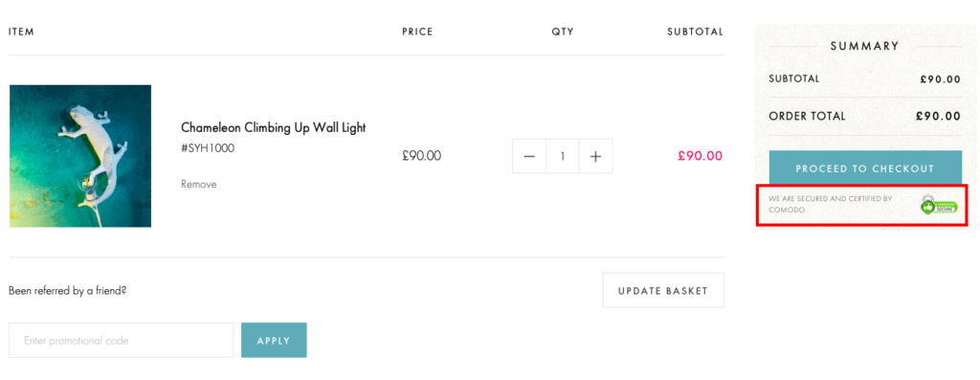980x380 pixels.
Task: Click the Apply promotional code button
Action: [274, 341]
